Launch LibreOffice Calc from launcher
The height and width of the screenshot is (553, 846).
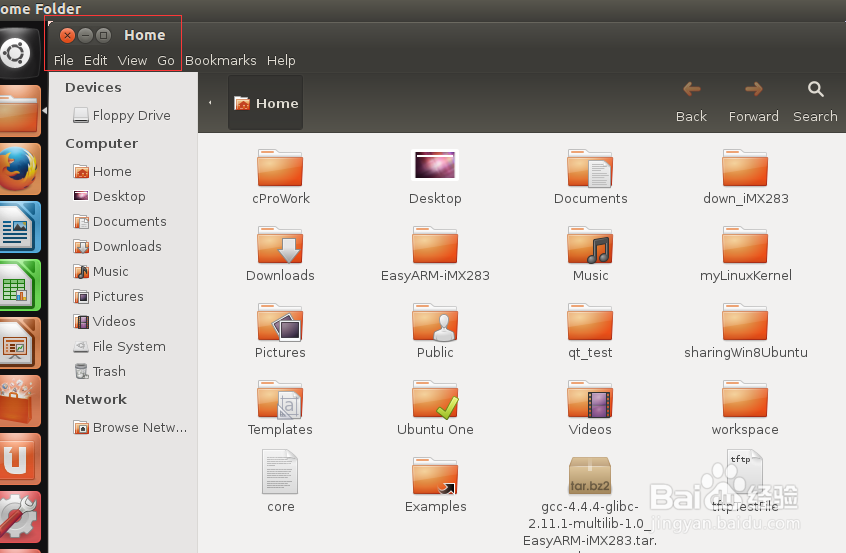pyautogui.click(x=19, y=285)
